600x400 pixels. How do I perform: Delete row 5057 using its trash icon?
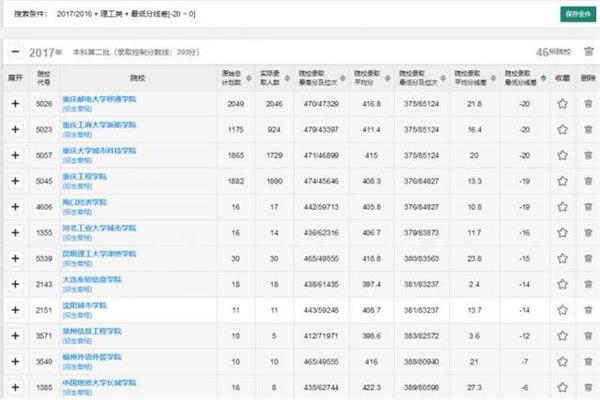[x=588, y=155]
